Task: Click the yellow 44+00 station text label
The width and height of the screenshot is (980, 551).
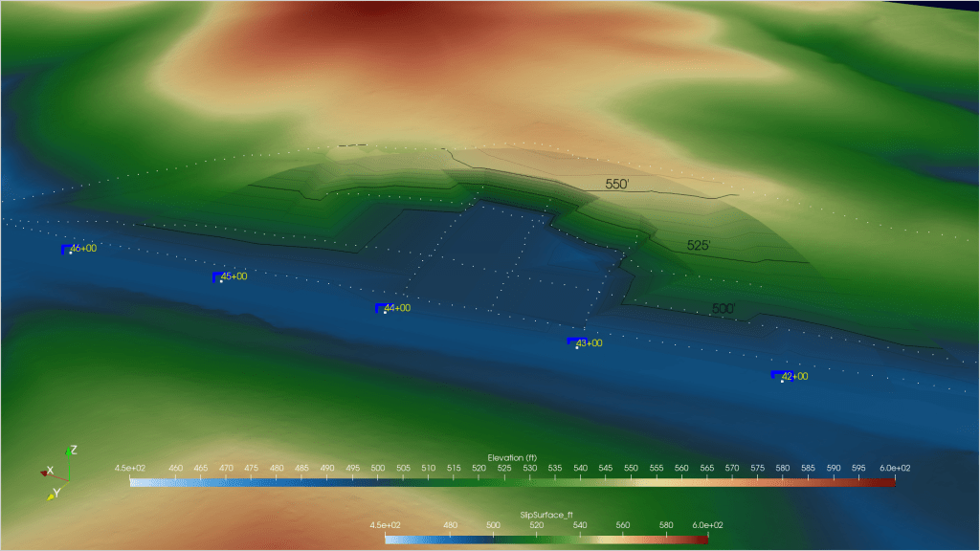Action: coord(397,308)
